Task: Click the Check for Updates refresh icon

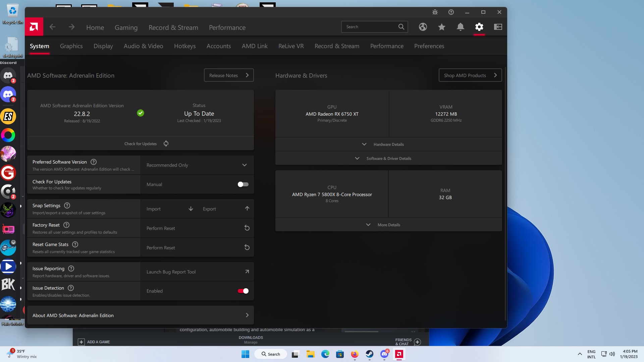Action: click(166, 143)
